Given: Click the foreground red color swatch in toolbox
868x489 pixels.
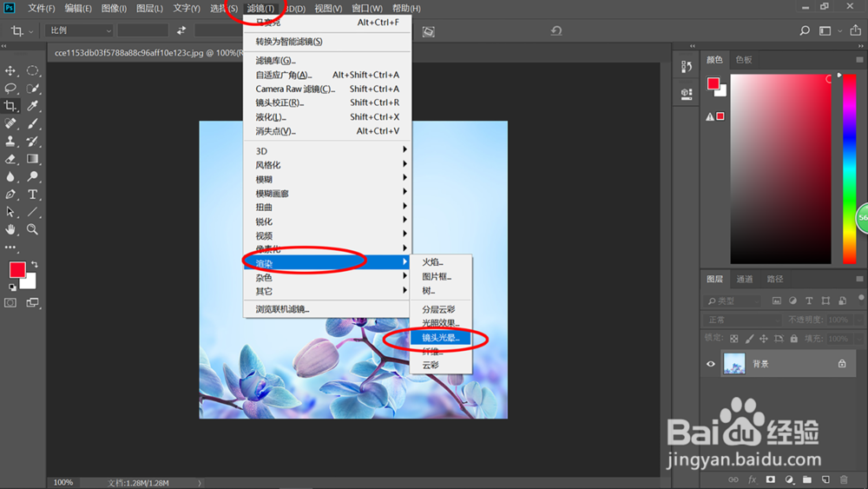Looking at the screenshot, I should (x=16, y=270).
